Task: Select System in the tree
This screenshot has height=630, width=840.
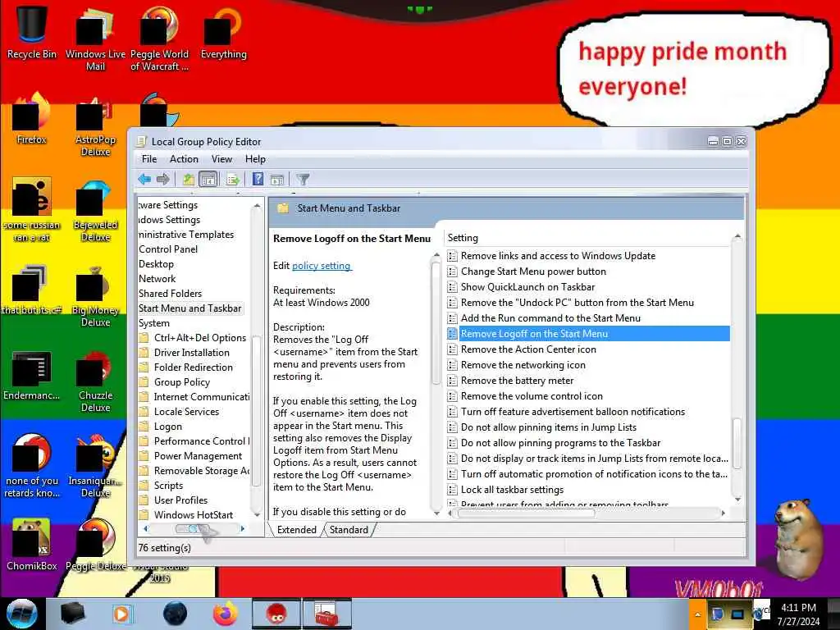Action: click(153, 323)
